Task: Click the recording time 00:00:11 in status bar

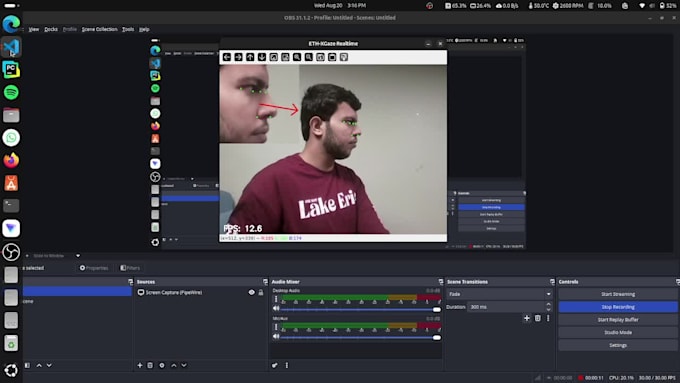Action: (x=594, y=378)
